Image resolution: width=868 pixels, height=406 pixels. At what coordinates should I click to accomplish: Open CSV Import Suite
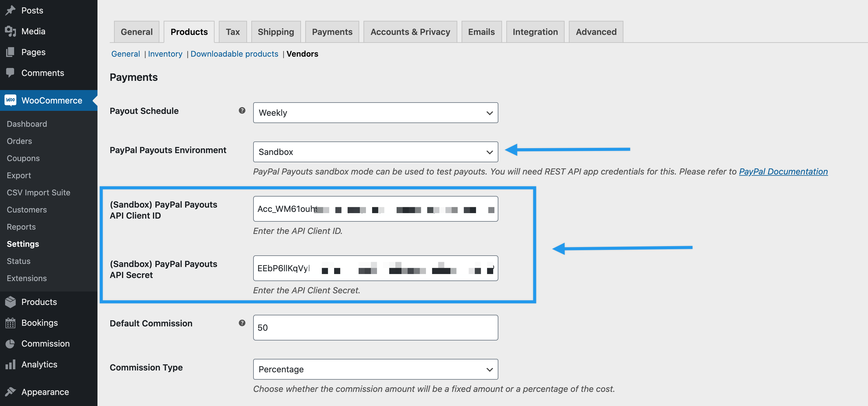pos(38,192)
